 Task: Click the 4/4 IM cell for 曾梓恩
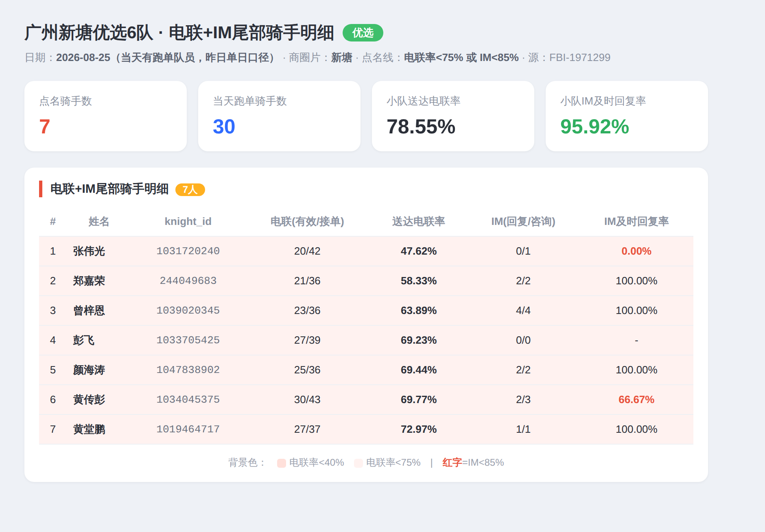click(523, 310)
